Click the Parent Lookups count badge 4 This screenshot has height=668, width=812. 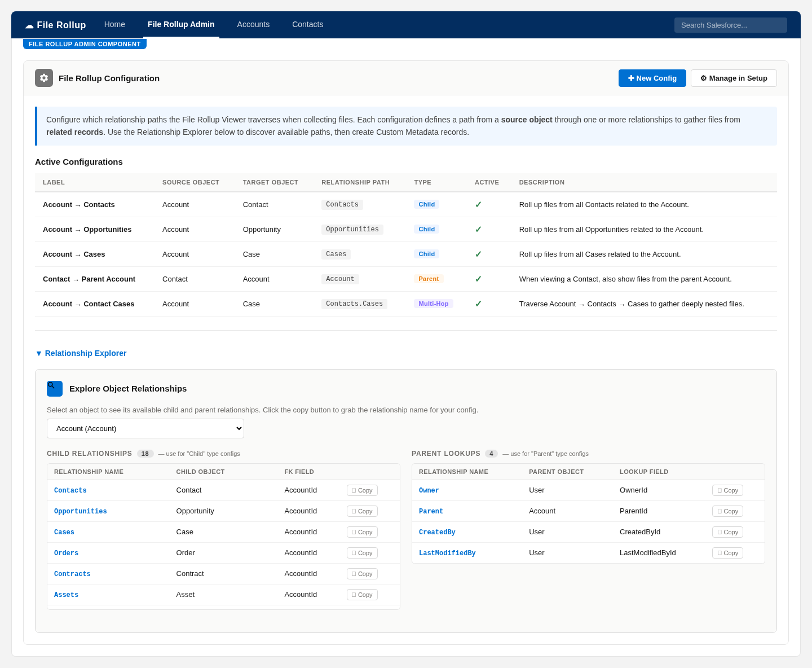[x=491, y=454]
